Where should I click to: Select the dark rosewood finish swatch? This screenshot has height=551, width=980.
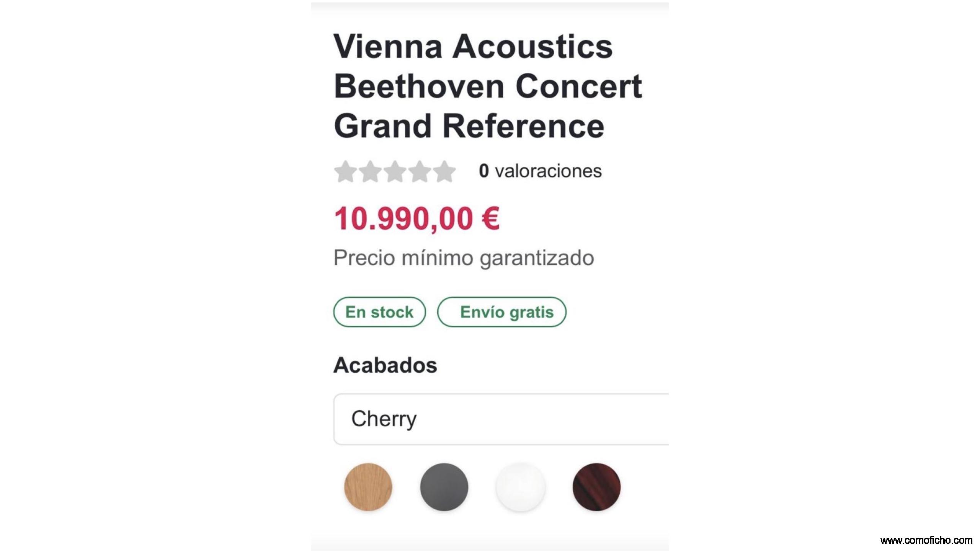click(x=596, y=487)
